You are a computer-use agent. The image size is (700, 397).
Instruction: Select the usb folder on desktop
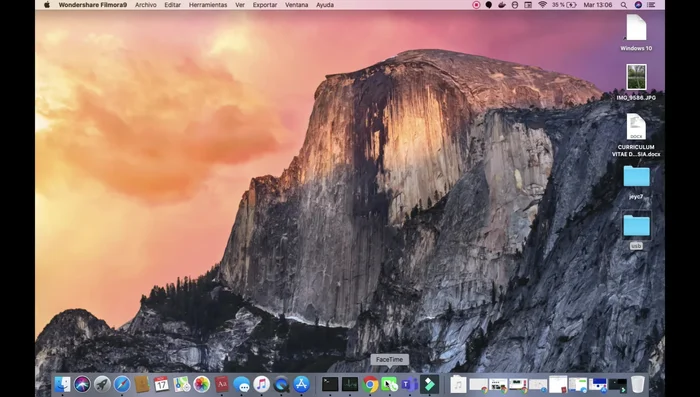tap(636, 226)
